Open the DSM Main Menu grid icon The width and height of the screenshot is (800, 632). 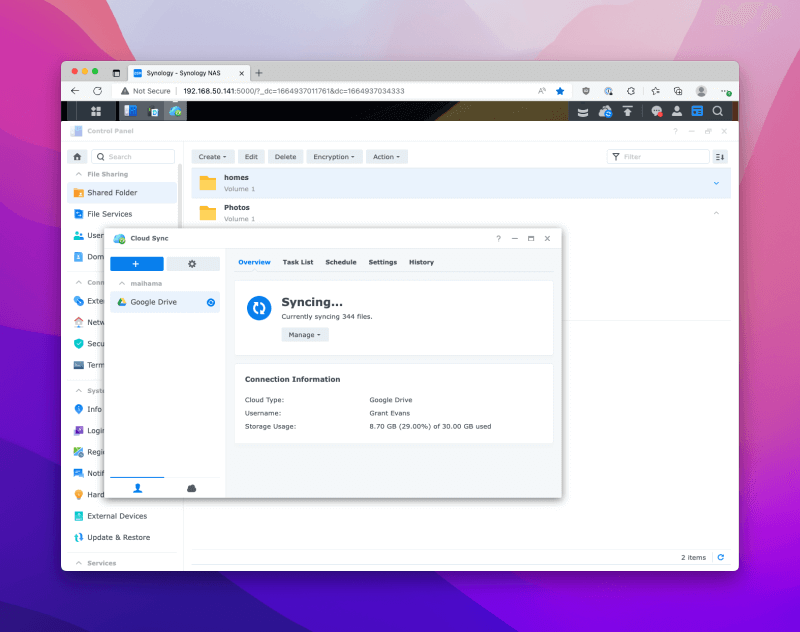click(x=96, y=111)
